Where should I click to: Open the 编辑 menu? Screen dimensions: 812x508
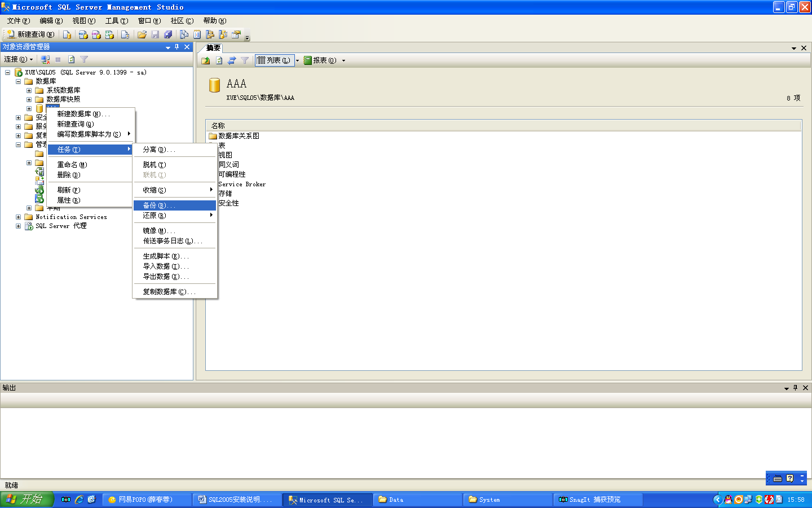[x=51, y=21]
